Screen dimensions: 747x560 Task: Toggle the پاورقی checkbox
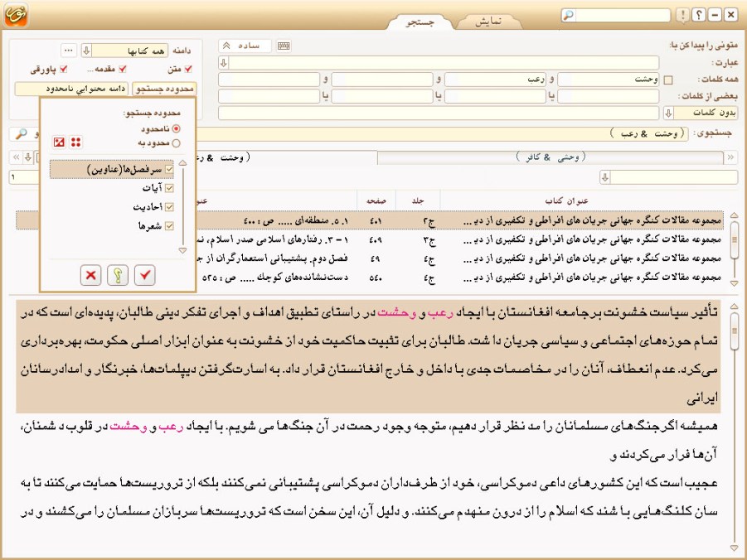(x=63, y=69)
